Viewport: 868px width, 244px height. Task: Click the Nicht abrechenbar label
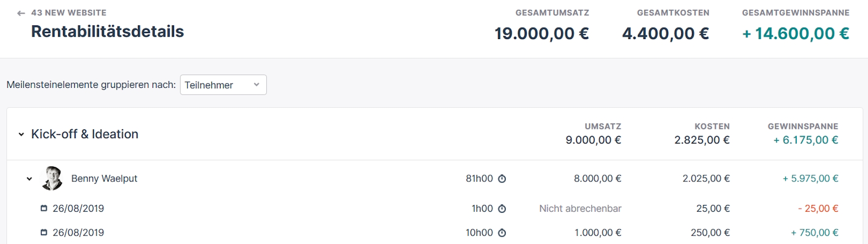point(580,209)
